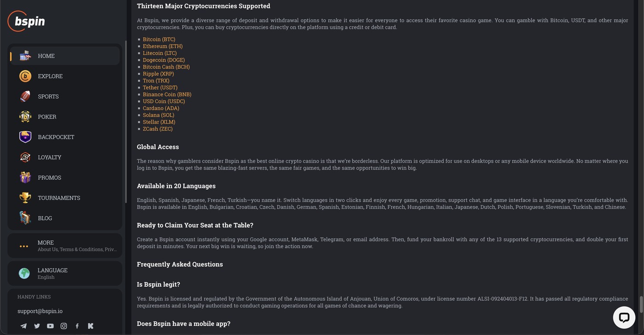Follow the Tether (USDT) link
This screenshot has height=335, width=644.
(160, 88)
